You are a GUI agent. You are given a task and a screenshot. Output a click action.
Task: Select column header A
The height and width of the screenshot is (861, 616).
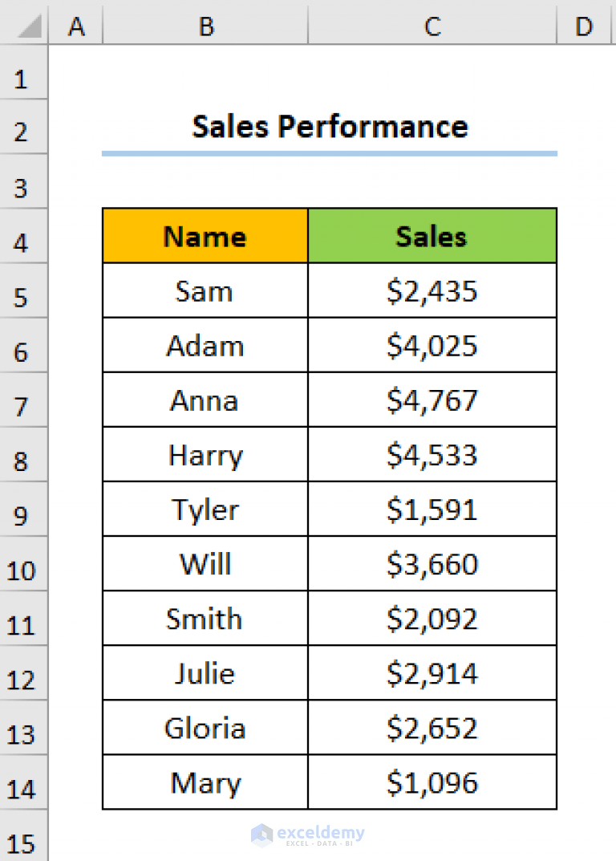(77, 26)
